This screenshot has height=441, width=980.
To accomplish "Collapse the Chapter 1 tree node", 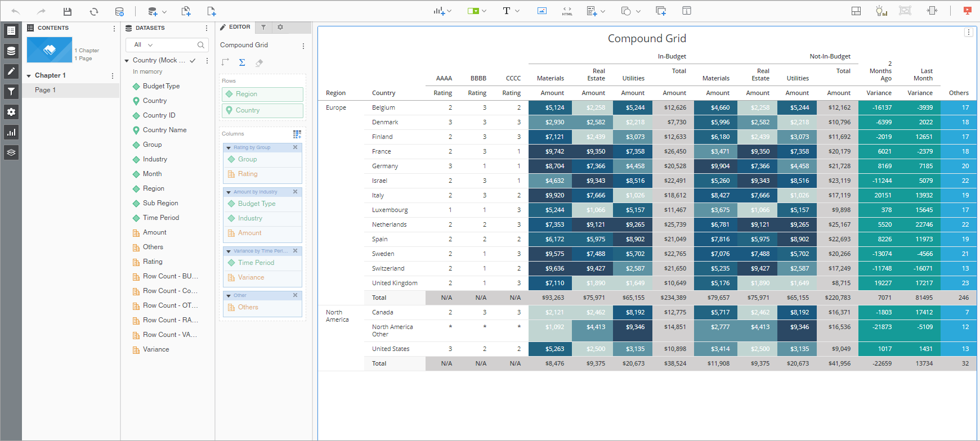I will [x=29, y=75].
